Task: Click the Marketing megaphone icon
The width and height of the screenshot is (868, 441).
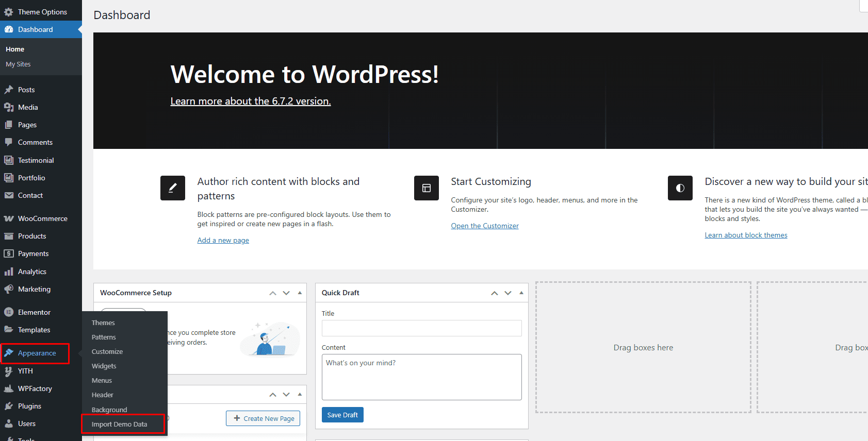Action: [9, 289]
